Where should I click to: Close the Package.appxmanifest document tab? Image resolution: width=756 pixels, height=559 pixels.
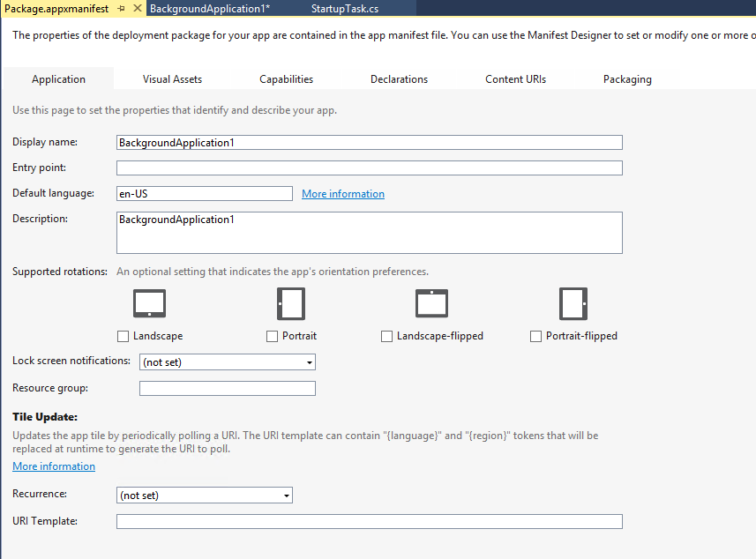[x=136, y=8]
